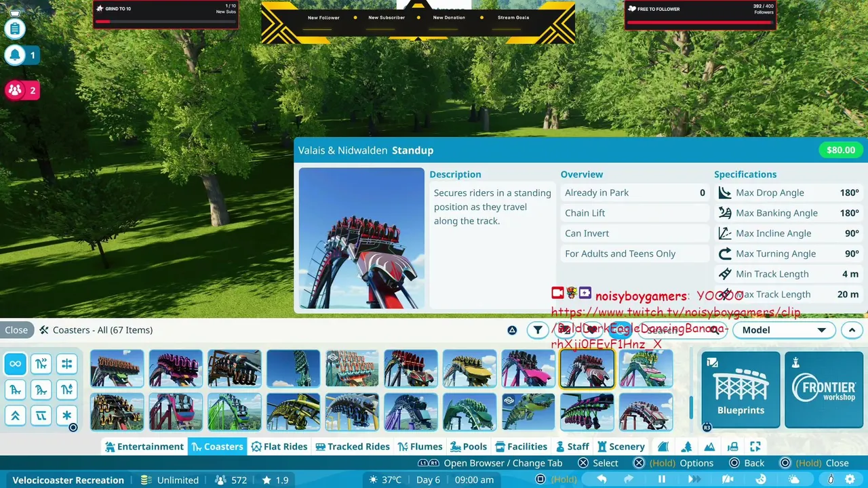Viewport: 868px width, 488px height.
Task: Toggle the asterisk category filter
Action: tap(66, 415)
